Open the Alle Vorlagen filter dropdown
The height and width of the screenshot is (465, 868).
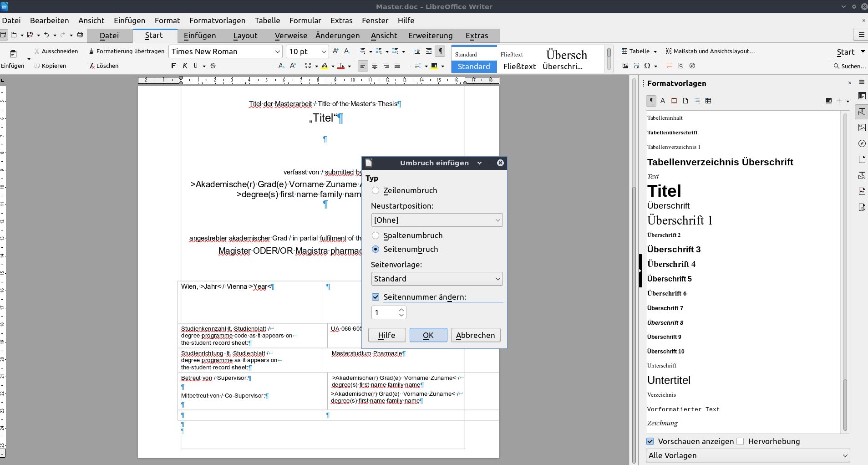(748, 455)
